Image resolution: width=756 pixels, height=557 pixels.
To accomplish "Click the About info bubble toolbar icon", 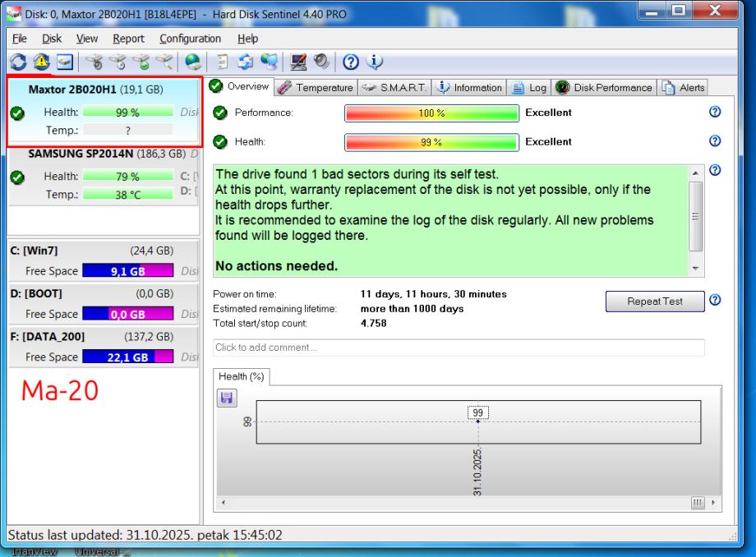I will coord(375,62).
